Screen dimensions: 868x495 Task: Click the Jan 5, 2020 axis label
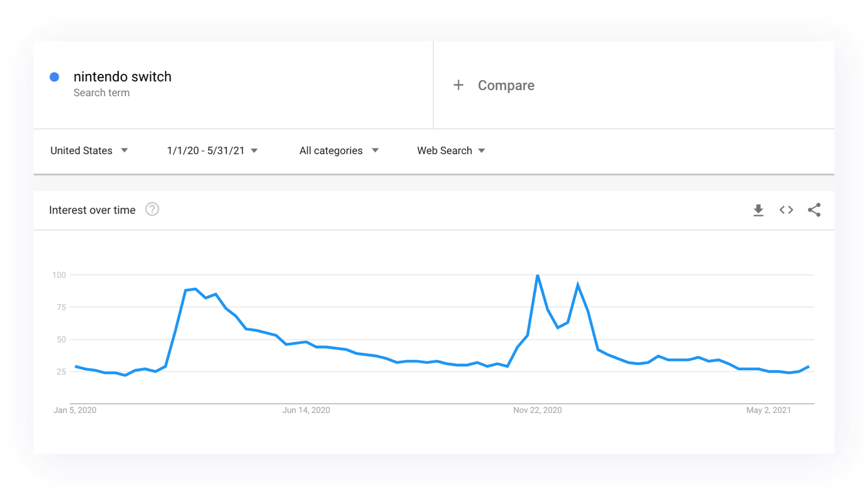click(x=75, y=410)
